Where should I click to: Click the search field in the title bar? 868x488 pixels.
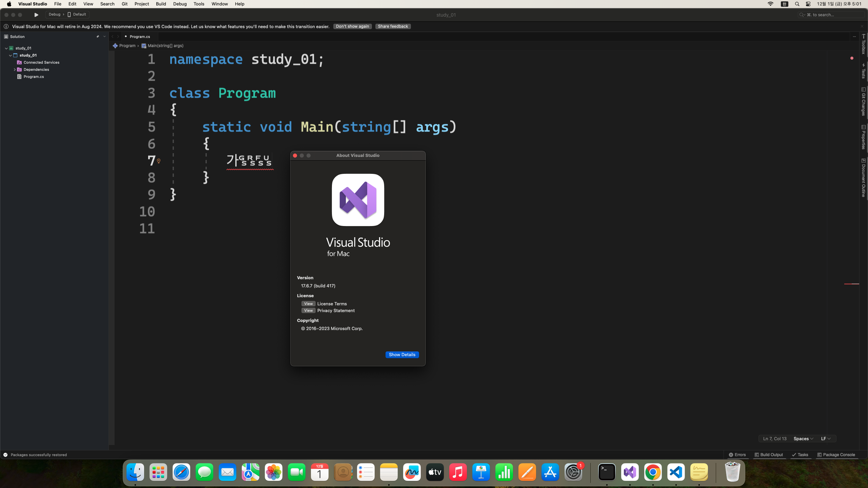pos(831,15)
